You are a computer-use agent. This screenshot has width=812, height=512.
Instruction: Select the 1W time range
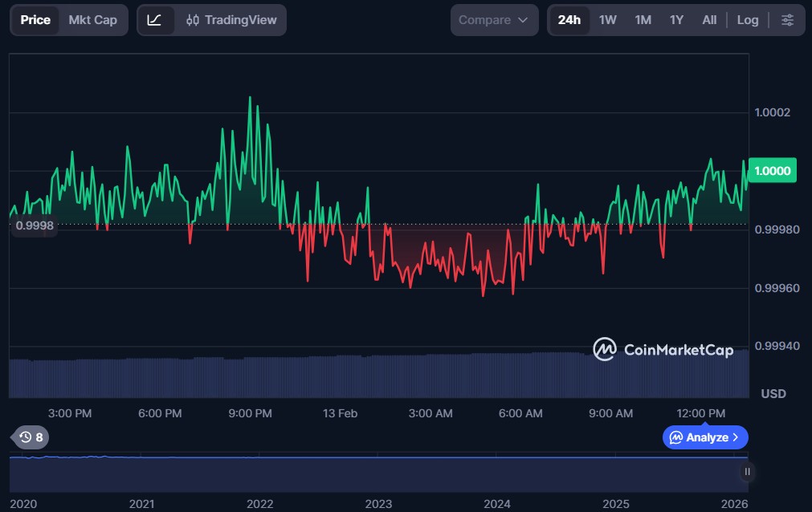click(608, 20)
